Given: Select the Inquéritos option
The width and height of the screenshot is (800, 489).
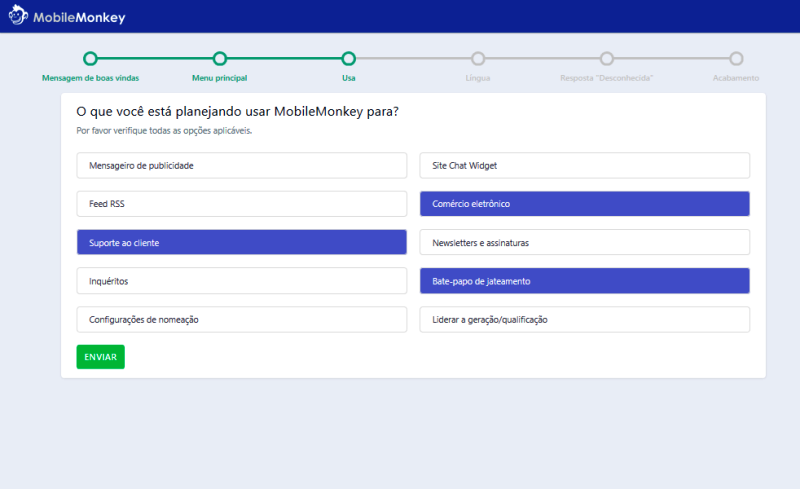Looking at the screenshot, I should (x=242, y=281).
